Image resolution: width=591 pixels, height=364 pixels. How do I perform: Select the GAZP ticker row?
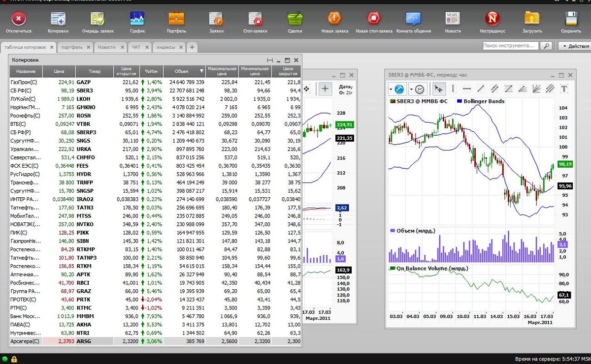coord(155,82)
